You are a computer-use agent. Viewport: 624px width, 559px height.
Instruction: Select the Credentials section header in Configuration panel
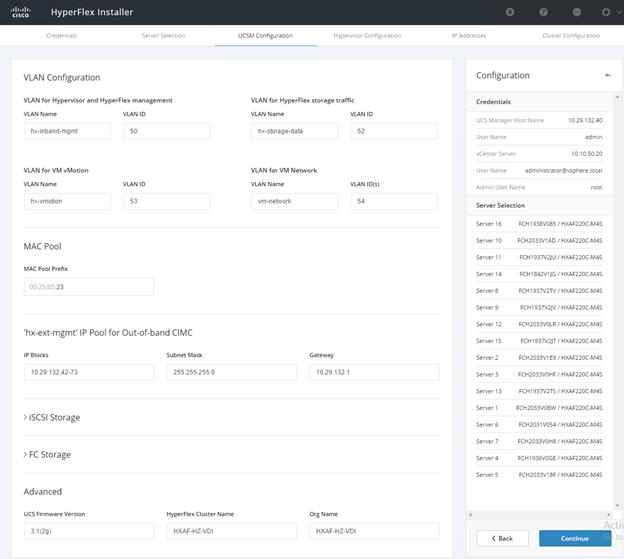pyautogui.click(x=540, y=102)
